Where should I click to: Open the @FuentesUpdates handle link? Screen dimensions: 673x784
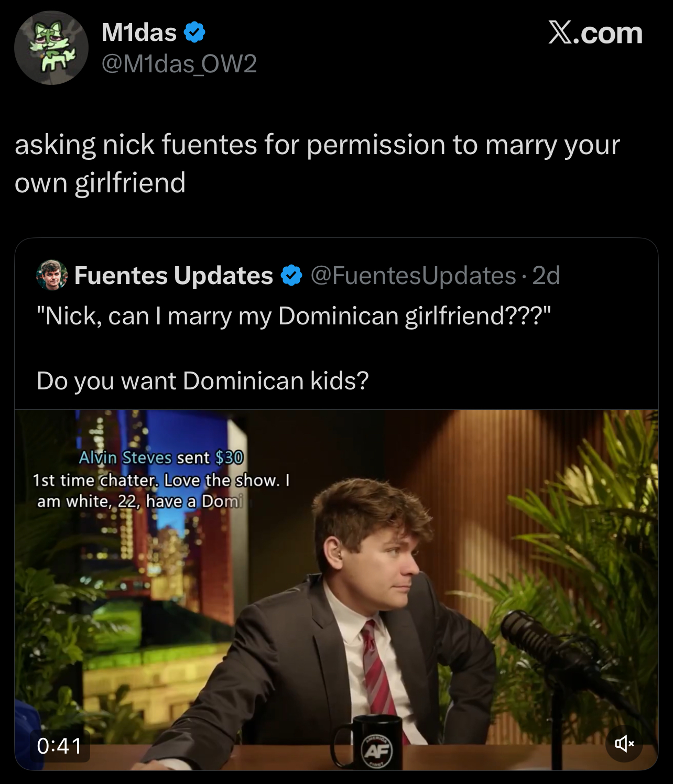click(414, 276)
